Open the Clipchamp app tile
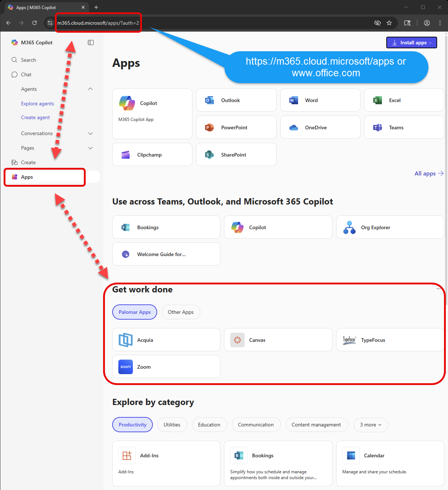Screen dimensions: 448x490 [x=152, y=155]
